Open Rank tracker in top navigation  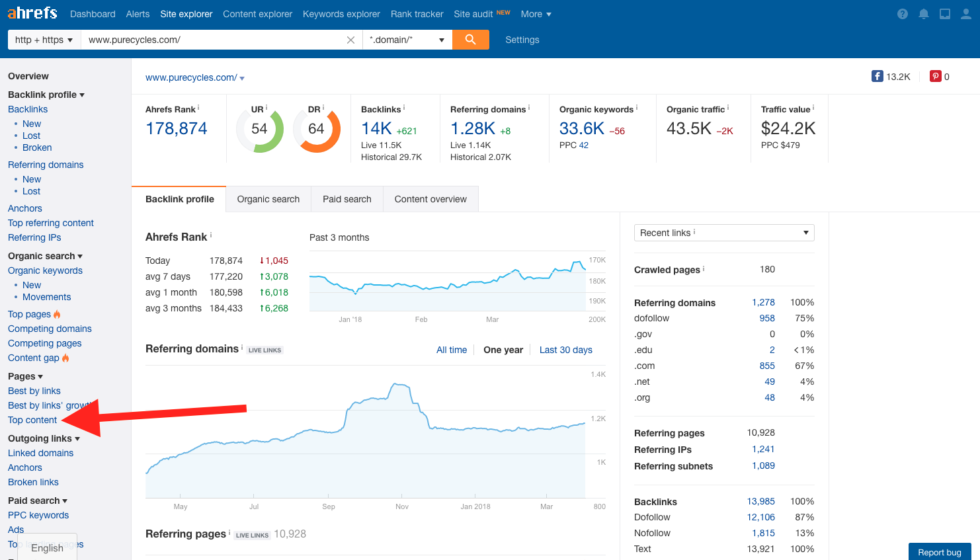(417, 14)
